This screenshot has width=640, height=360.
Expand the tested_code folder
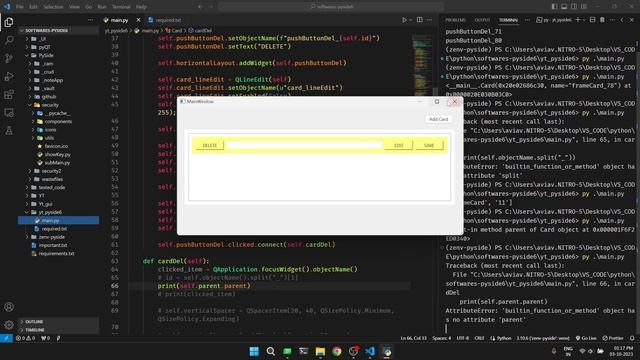pos(51,187)
